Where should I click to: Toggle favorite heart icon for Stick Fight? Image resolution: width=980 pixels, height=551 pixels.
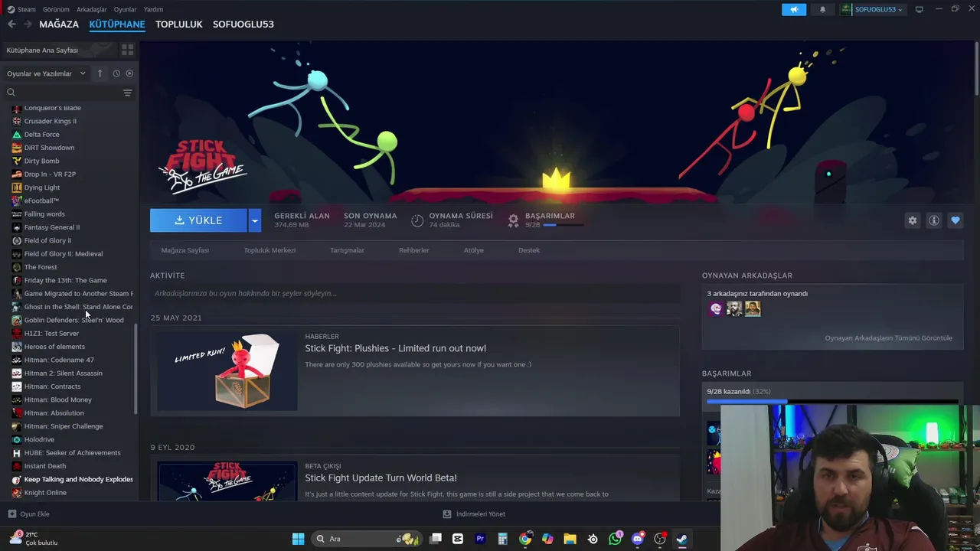[955, 220]
